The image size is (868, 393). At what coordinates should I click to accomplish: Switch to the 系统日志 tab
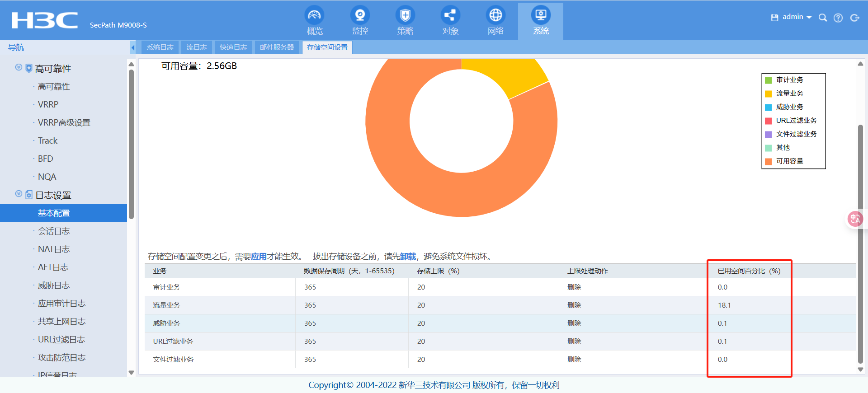click(160, 47)
